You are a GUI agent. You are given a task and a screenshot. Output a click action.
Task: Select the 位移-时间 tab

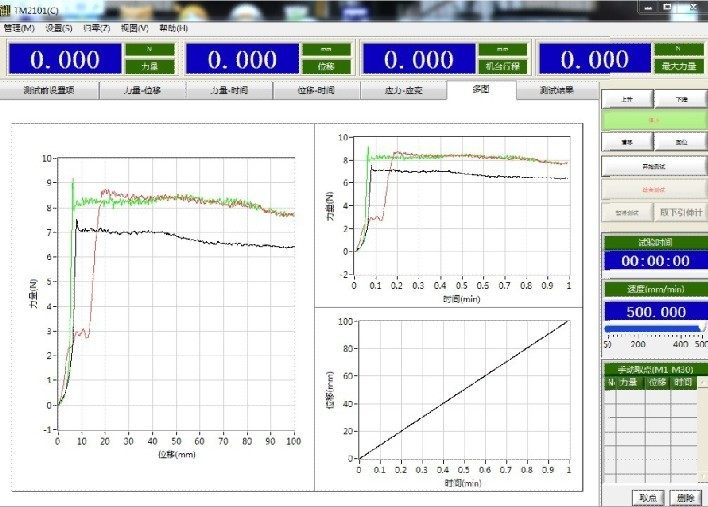point(315,90)
